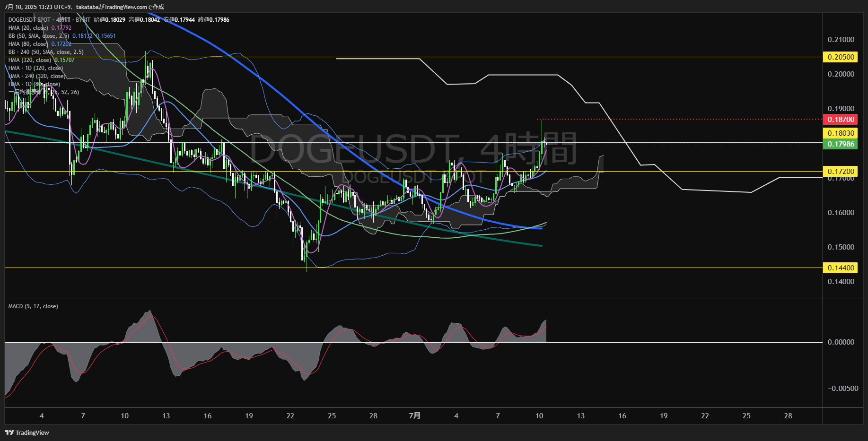Image resolution: width=868 pixels, height=441 pixels.
Task: Click the 0.14000 price axis tick
Action: point(841,282)
